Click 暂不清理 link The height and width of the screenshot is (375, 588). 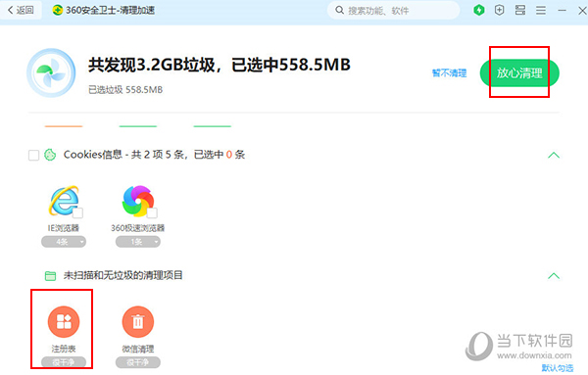449,73
